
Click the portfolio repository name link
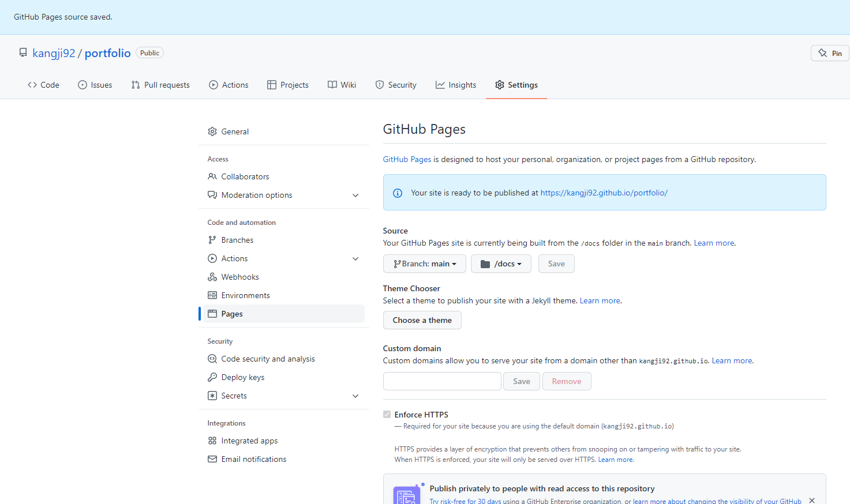click(108, 53)
